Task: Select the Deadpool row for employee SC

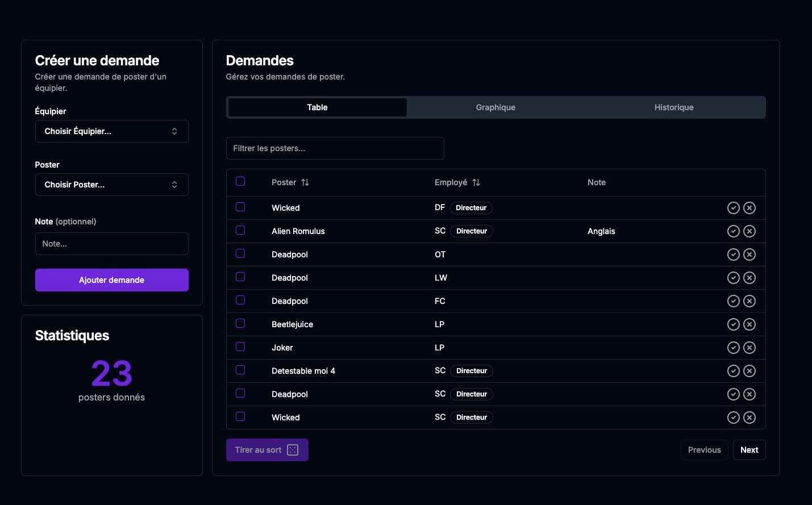Action: coord(240,393)
